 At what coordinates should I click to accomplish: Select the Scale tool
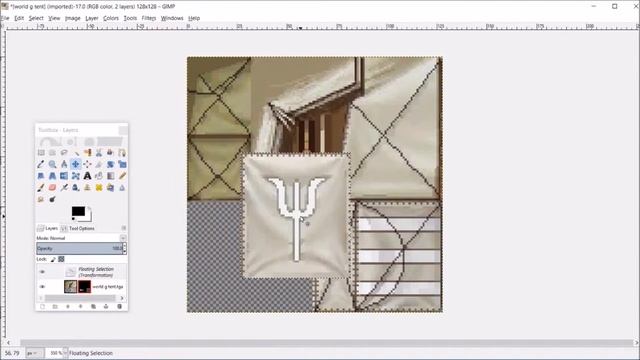[x=122, y=164]
